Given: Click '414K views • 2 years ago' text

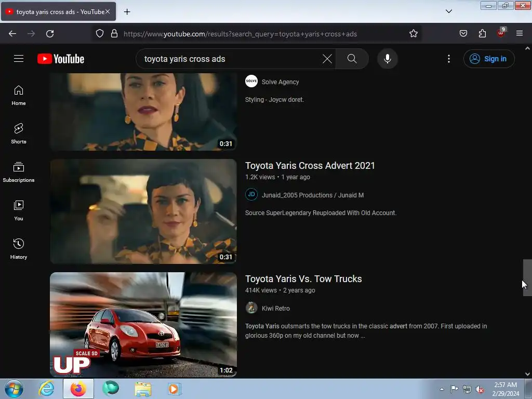Looking at the screenshot, I should (x=280, y=290).
